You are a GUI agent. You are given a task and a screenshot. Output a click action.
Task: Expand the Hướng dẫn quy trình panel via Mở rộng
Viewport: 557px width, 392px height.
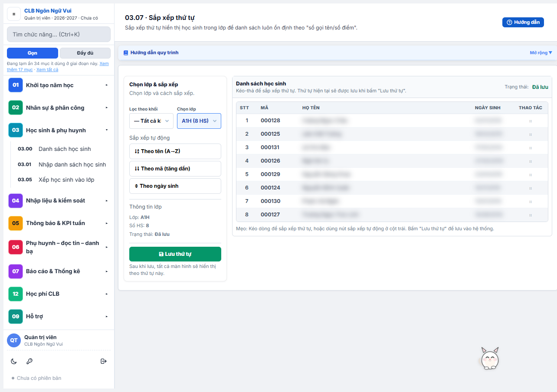[541, 53]
